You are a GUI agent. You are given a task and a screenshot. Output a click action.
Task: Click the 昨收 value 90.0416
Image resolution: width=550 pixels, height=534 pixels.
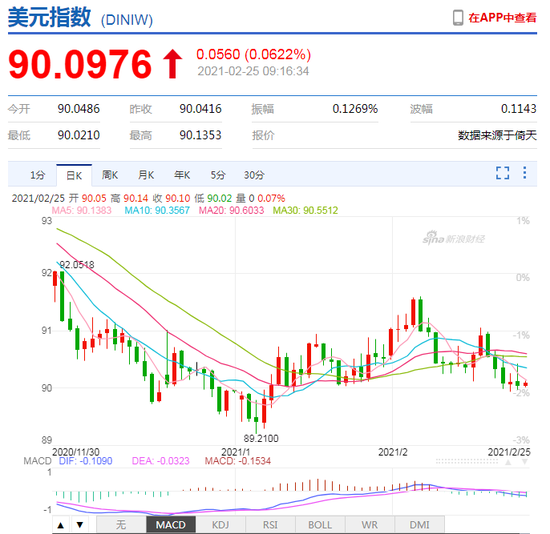click(201, 109)
